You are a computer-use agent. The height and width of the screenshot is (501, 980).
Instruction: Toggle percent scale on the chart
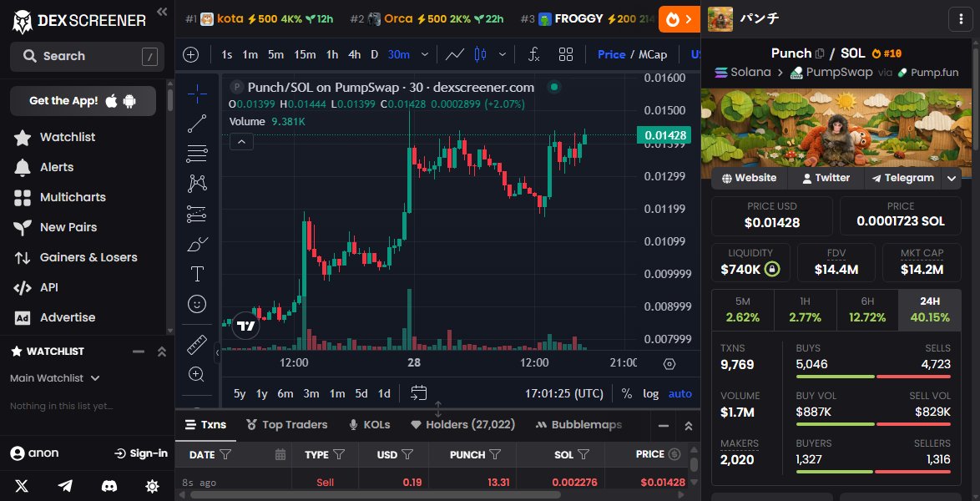point(626,393)
